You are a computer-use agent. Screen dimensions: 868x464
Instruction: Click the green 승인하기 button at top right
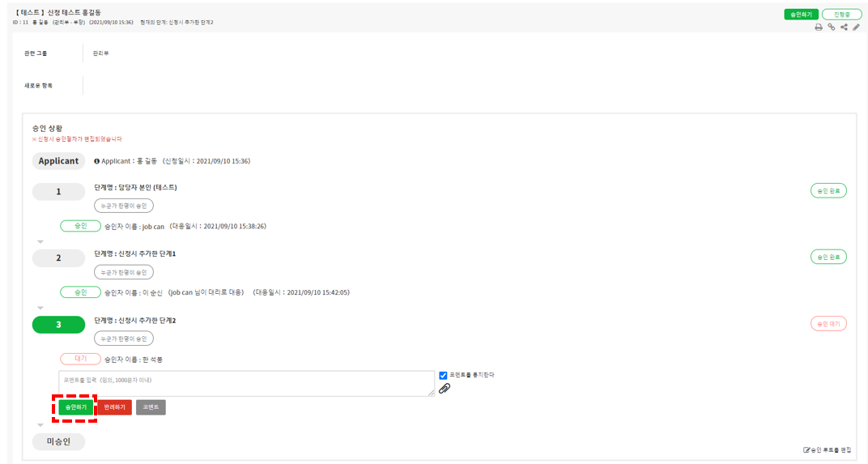801,15
